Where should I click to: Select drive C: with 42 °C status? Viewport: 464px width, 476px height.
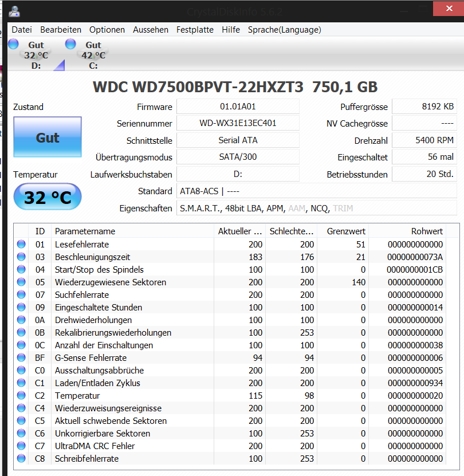[93, 55]
